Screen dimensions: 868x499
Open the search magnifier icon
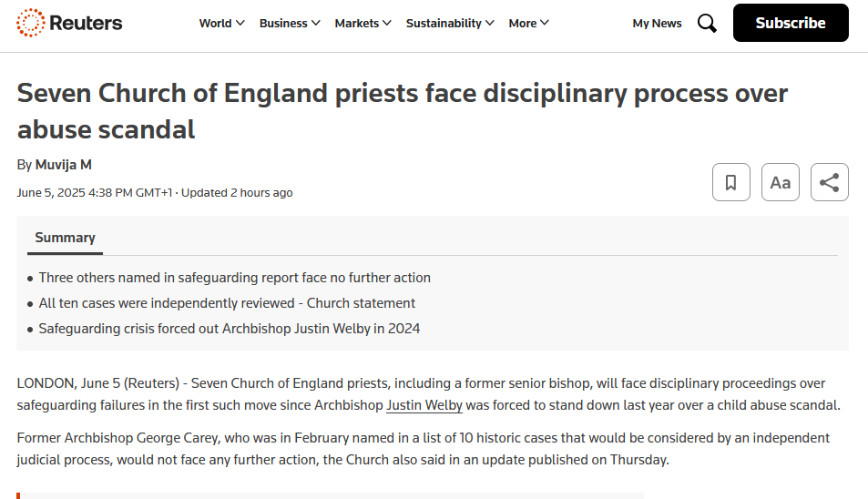pyautogui.click(x=707, y=24)
